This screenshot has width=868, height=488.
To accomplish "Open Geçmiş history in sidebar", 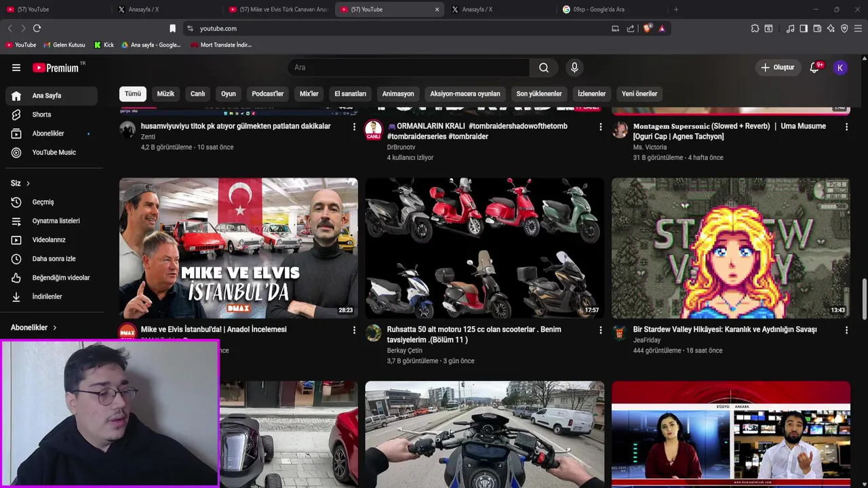I will [52, 202].
